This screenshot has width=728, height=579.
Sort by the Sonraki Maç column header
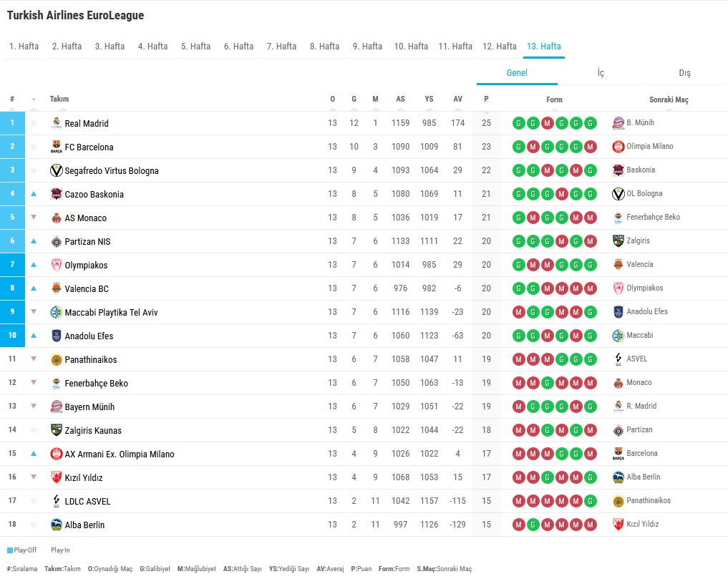[669, 99]
